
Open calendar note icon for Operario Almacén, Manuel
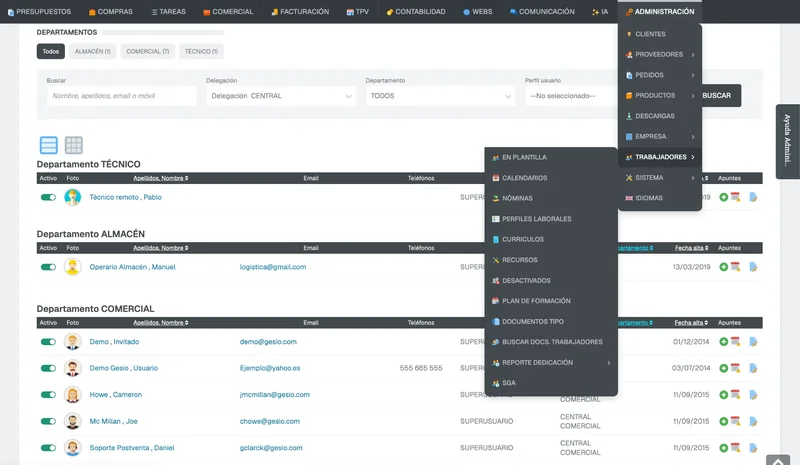[735, 266]
